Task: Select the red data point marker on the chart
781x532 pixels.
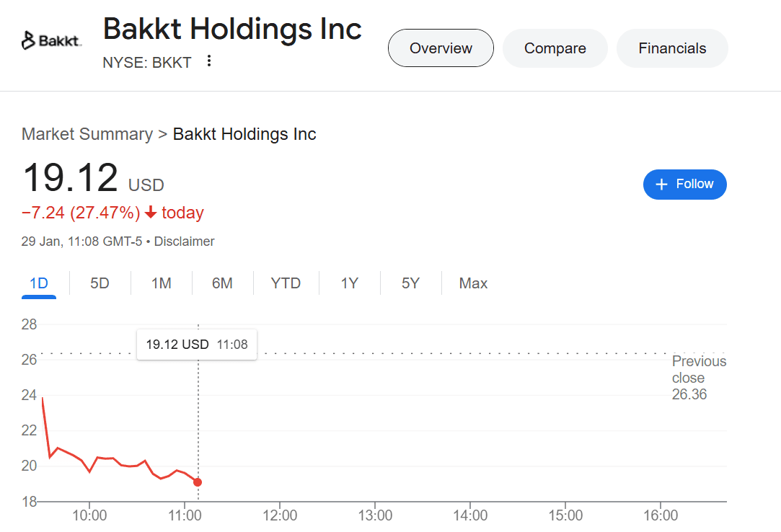Action: click(x=198, y=482)
